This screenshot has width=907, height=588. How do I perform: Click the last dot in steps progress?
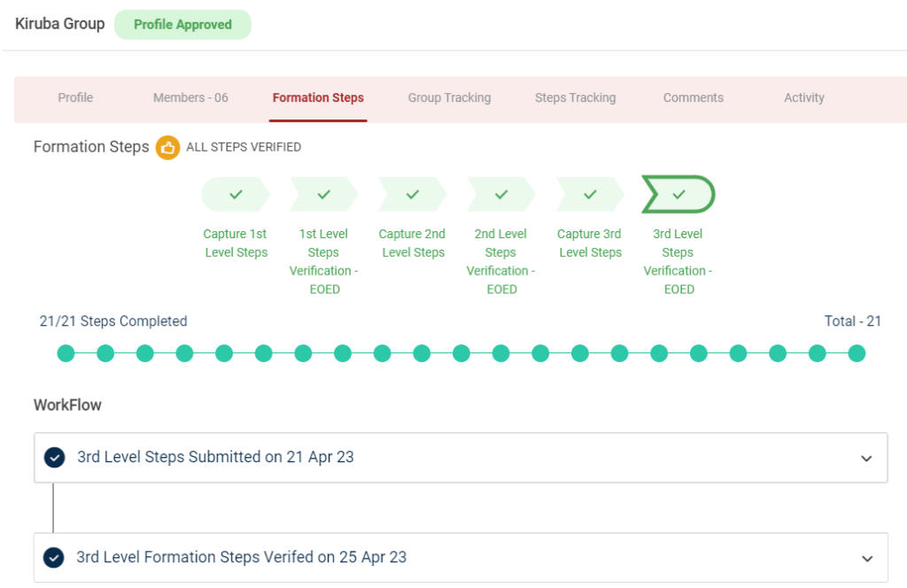pos(857,353)
